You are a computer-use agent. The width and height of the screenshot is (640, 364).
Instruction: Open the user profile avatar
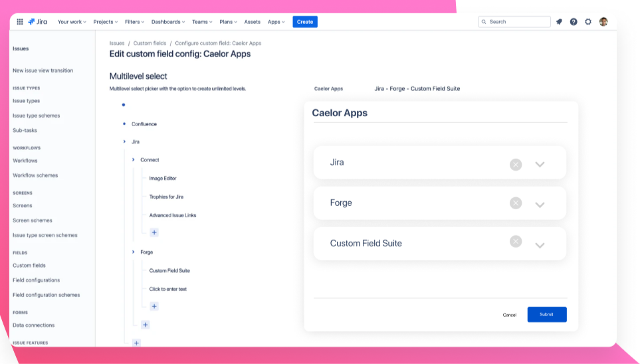click(x=603, y=22)
